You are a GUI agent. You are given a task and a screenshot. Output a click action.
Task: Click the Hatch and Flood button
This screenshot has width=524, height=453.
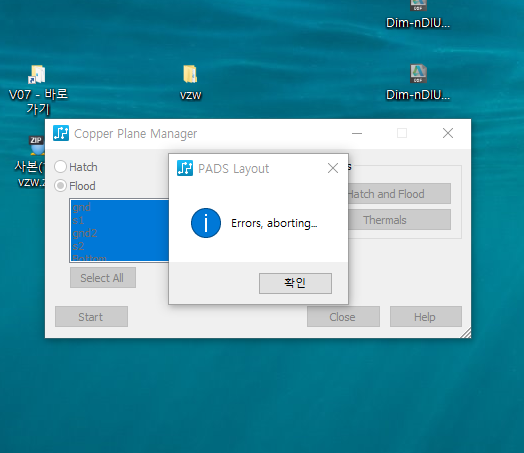pos(399,194)
